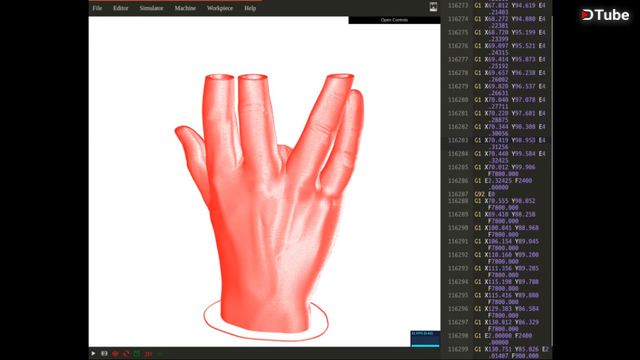The image size is (640, 360).
Task: Open the Editor menu
Action: (x=120, y=8)
